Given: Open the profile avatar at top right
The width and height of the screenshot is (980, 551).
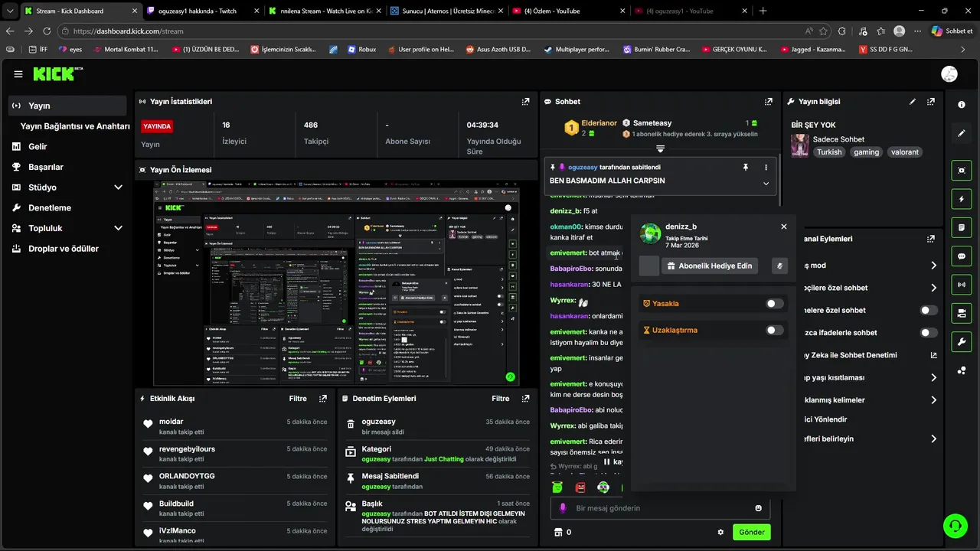Looking at the screenshot, I should coord(949,74).
